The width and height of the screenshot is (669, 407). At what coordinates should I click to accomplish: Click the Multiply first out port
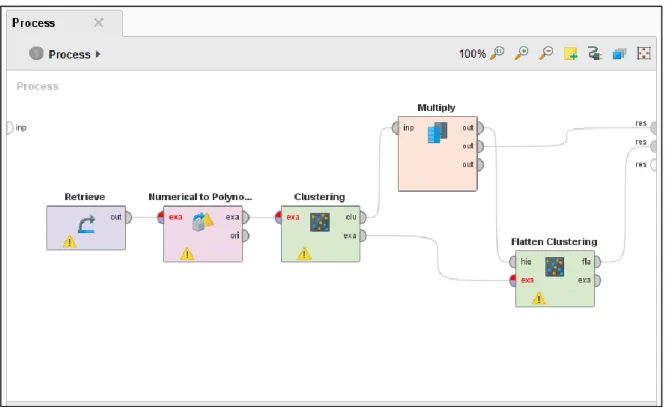click(480, 128)
